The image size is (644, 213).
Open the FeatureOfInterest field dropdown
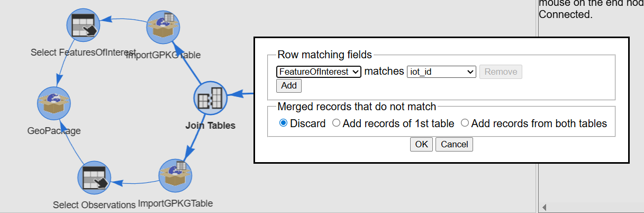319,72
